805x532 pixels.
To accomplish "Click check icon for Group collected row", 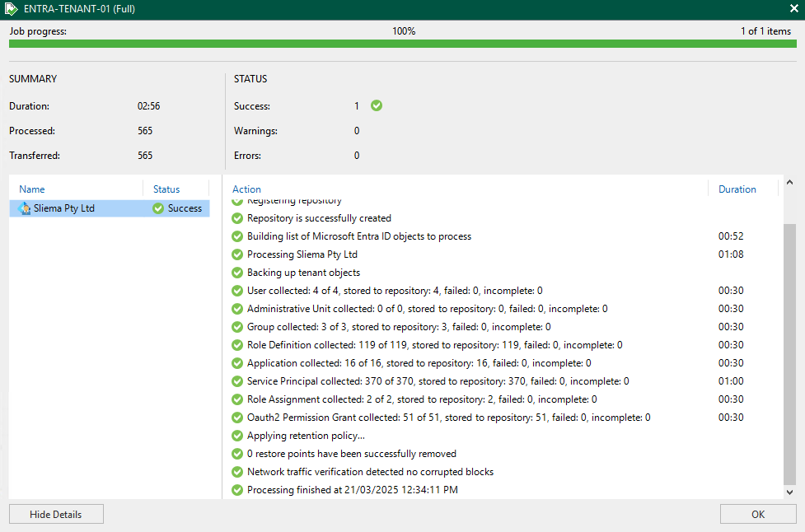I will pos(236,327).
